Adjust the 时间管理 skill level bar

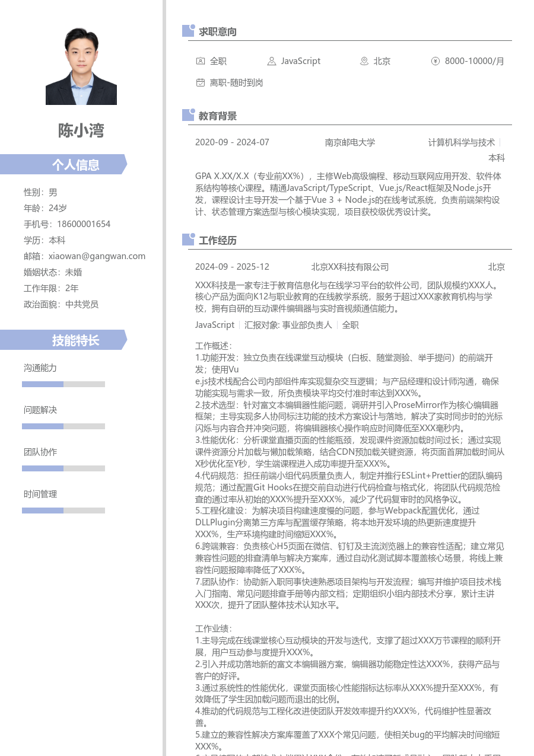tap(63, 510)
